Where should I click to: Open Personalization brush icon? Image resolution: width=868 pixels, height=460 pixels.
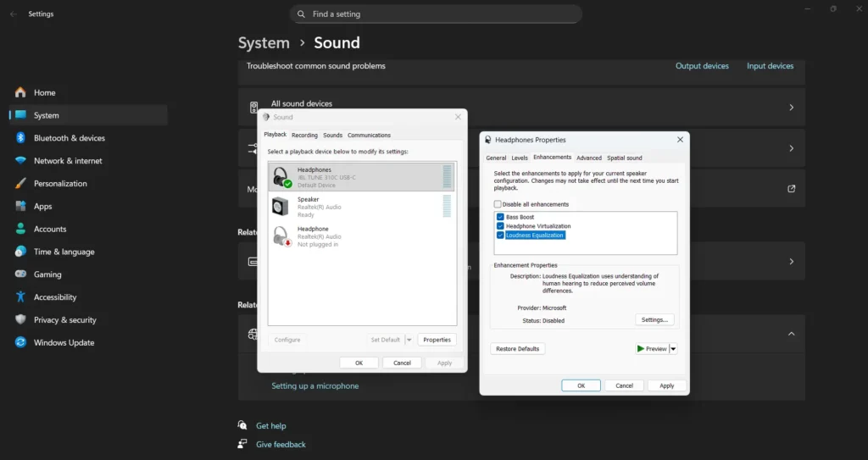click(20, 183)
